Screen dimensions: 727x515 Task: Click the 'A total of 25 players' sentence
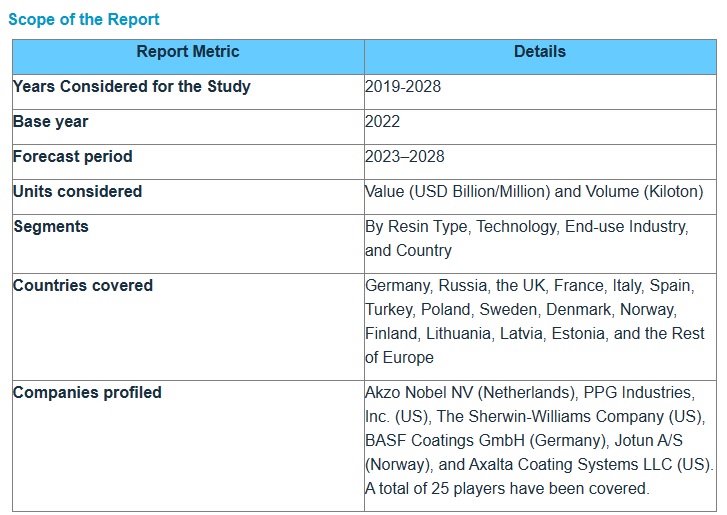(x=507, y=489)
